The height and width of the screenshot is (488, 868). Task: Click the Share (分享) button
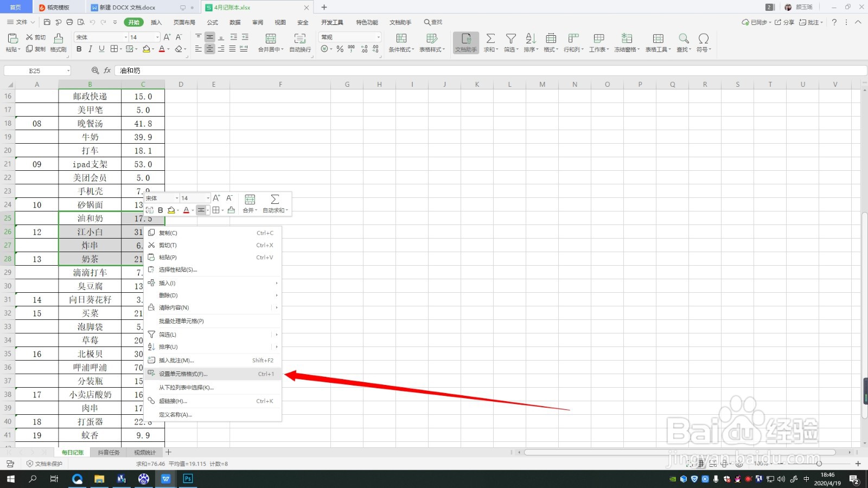coord(784,22)
